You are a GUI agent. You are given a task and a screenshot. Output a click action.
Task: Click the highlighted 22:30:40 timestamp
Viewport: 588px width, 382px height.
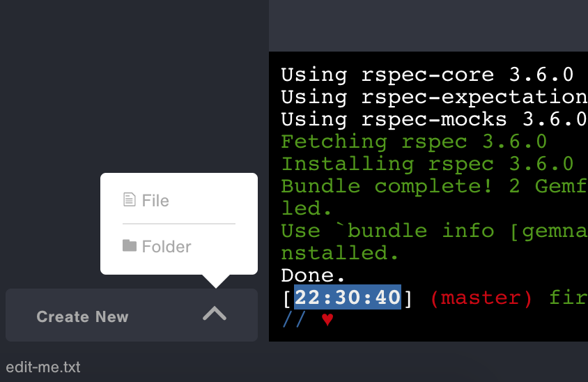[x=348, y=298]
